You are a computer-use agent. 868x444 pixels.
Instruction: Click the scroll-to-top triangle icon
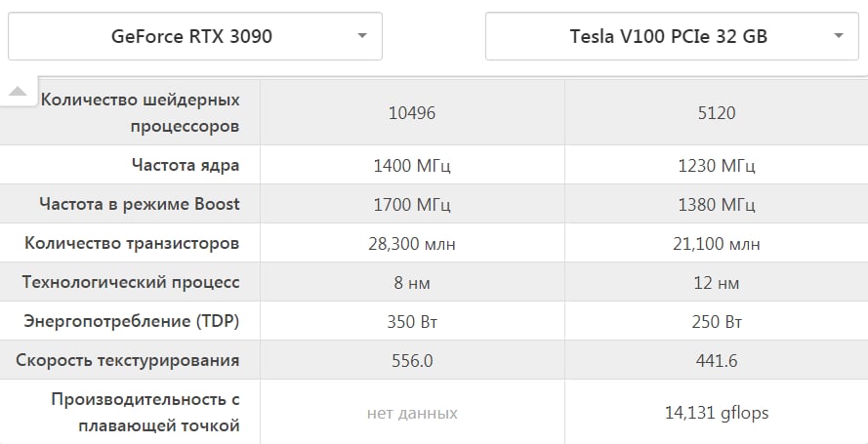tap(18, 91)
